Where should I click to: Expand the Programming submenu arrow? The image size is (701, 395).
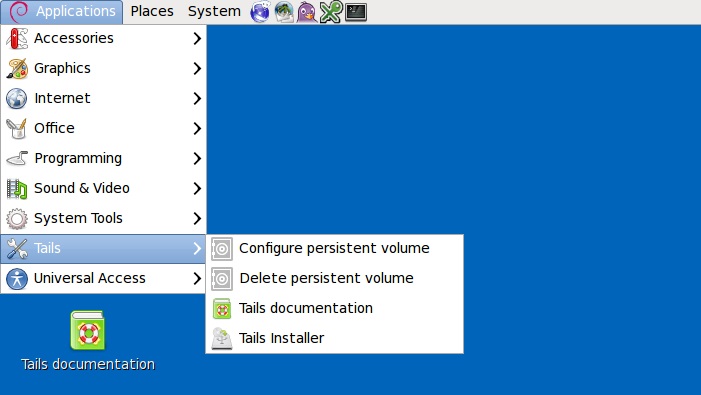(x=197, y=158)
